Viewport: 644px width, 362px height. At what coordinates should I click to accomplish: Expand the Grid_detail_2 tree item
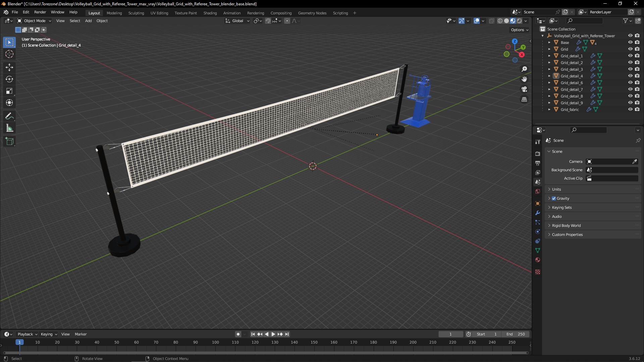[x=549, y=62]
